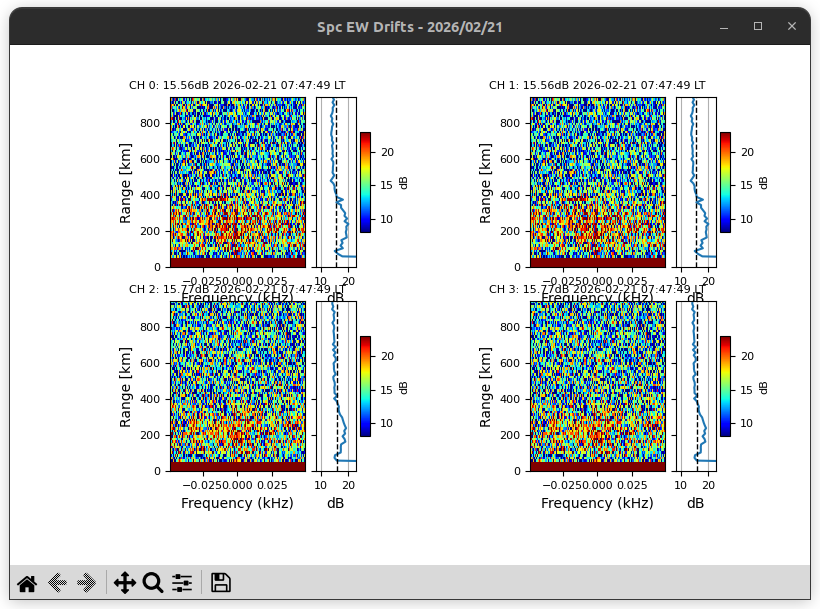Minimize the Spc EW Drifts window
This screenshot has width=820, height=609.
(724, 26)
